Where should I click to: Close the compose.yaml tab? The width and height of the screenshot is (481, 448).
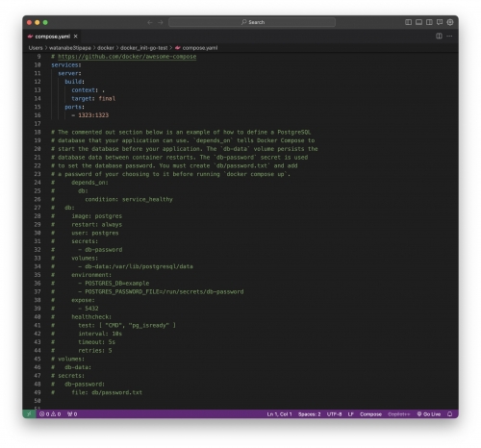[76, 37]
